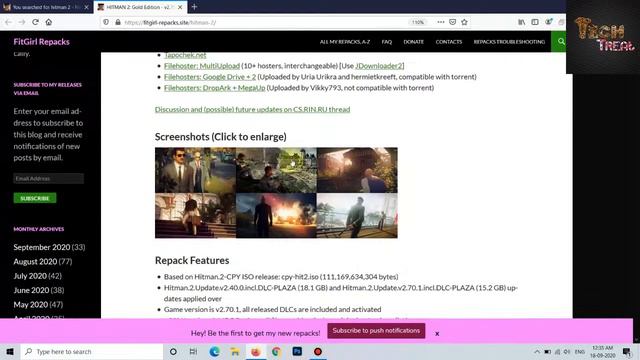
Task: Click the Windows 'Type here to search' box
Action: pos(92,351)
